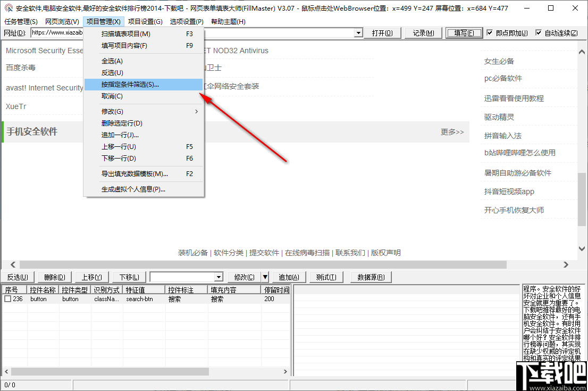Click the 打开(O) button
The image size is (588, 391).
click(x=383, y=32)
